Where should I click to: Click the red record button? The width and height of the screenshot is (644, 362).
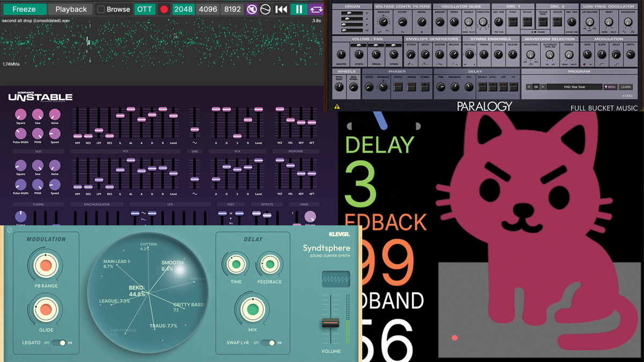click(x=164, y=9)
